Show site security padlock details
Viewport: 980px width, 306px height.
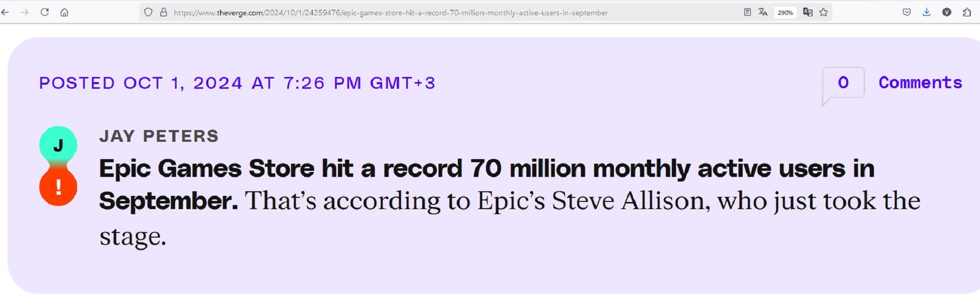163,12
